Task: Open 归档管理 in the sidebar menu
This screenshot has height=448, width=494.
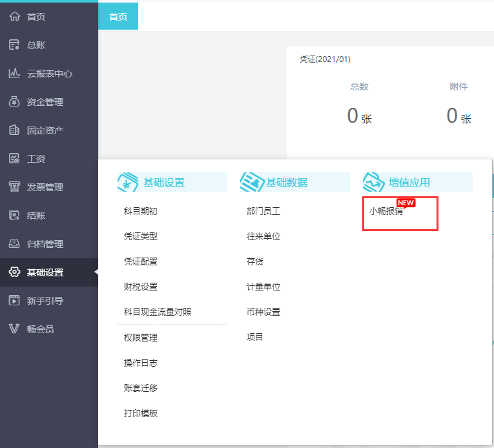Action: coord(45,244)
